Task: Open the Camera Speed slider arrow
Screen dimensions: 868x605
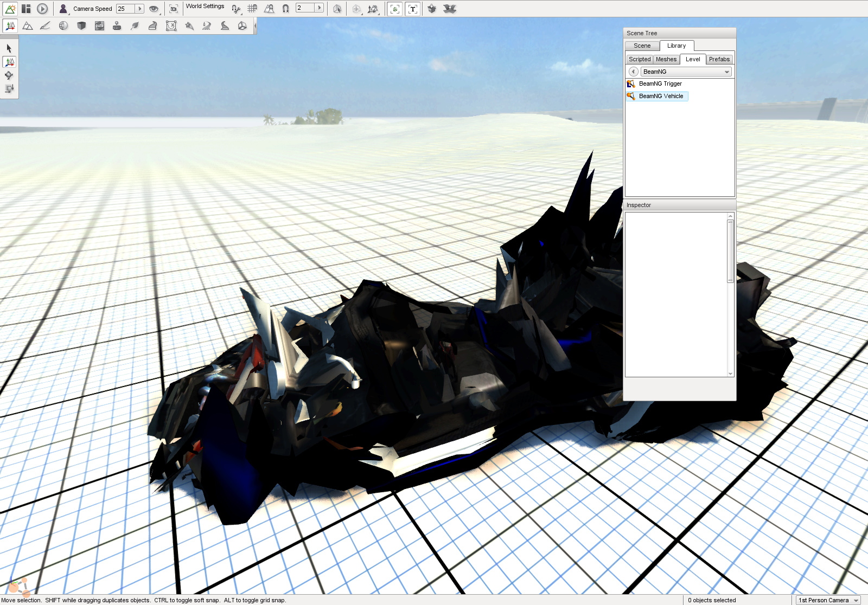Action: click(139, 9)
